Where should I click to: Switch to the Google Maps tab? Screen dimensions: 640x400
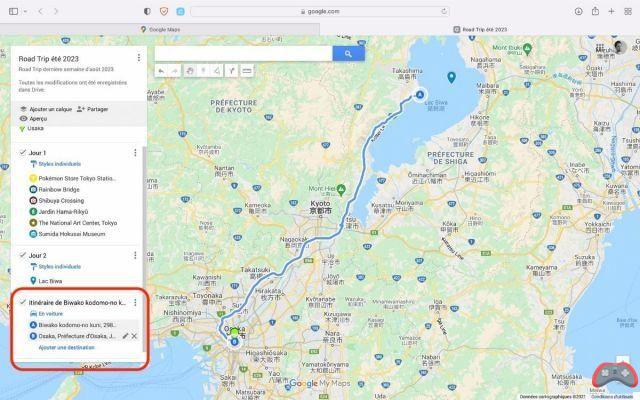(x=160, y=29)
